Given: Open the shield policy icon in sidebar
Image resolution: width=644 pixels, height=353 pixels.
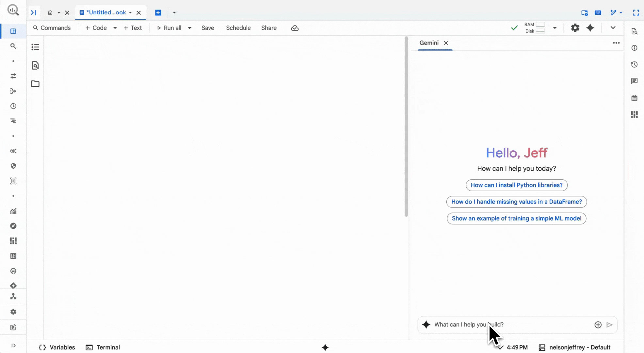Looking at the screenshot, I should pos(13,166).
